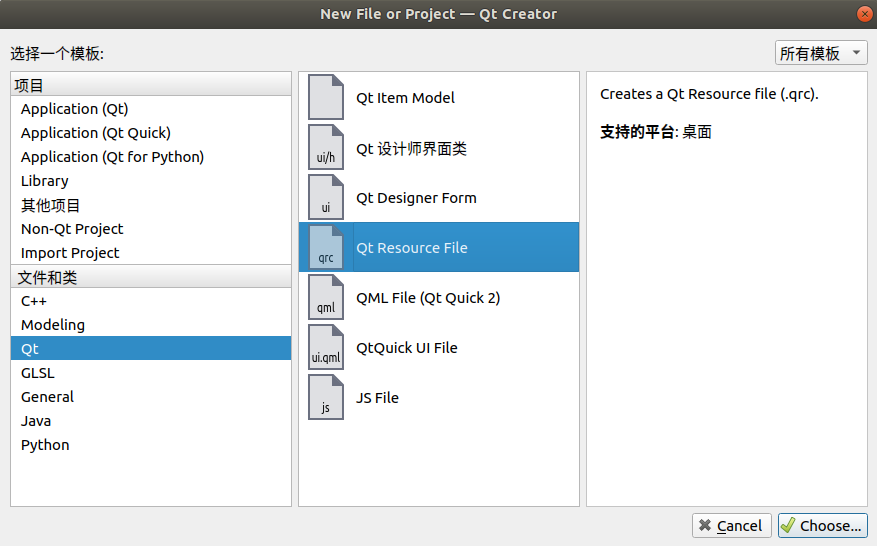Select the qml file icon
The height and width of the screenshot is (546, 877).
[326, 297]
